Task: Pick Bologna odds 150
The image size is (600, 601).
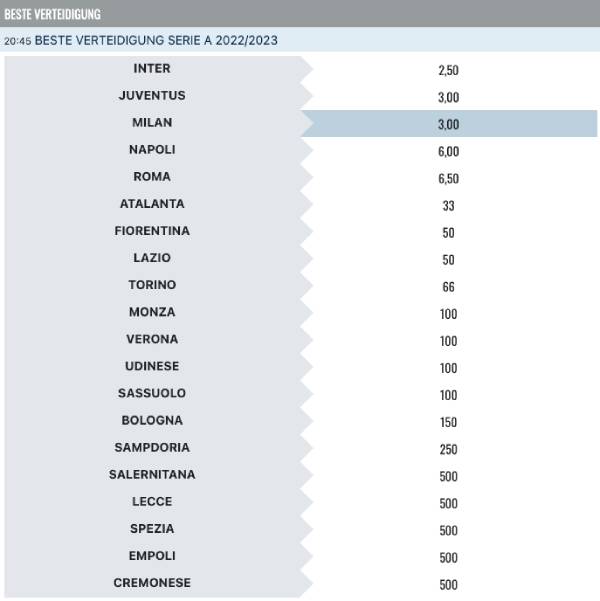Action: [x=449, y=422]
